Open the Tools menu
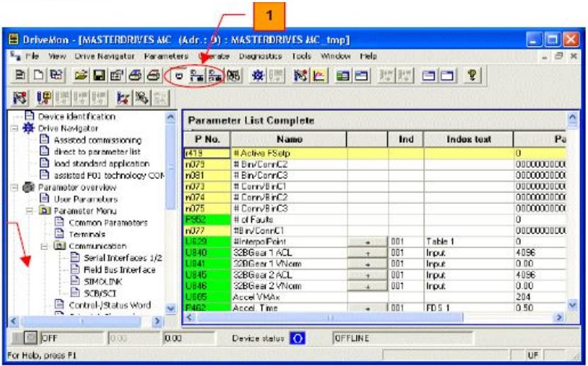The image size is (588, 366). tap(302, 56)
